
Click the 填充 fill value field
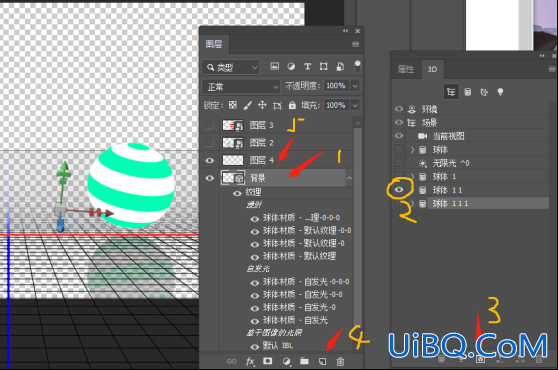(x=336, y=105)
